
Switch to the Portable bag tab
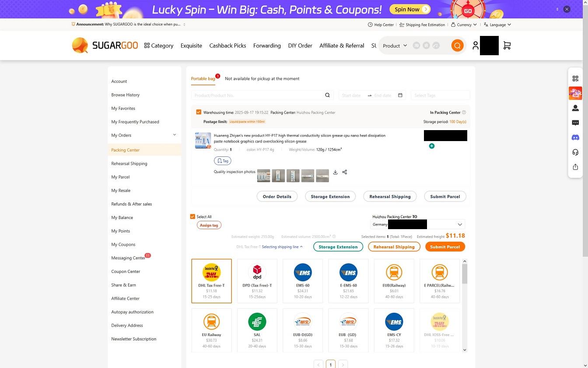click(x=203, y=78)
